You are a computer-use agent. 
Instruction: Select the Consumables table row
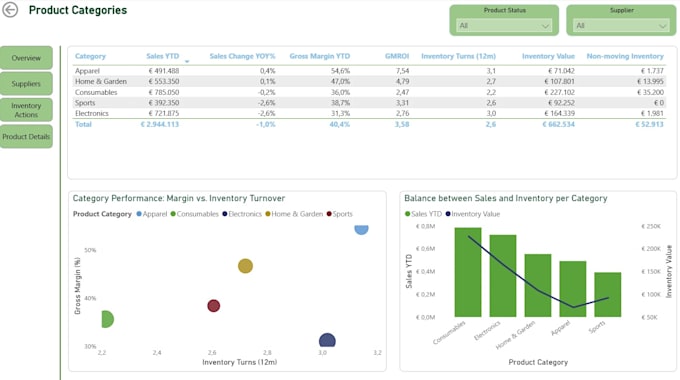(369, 92)
